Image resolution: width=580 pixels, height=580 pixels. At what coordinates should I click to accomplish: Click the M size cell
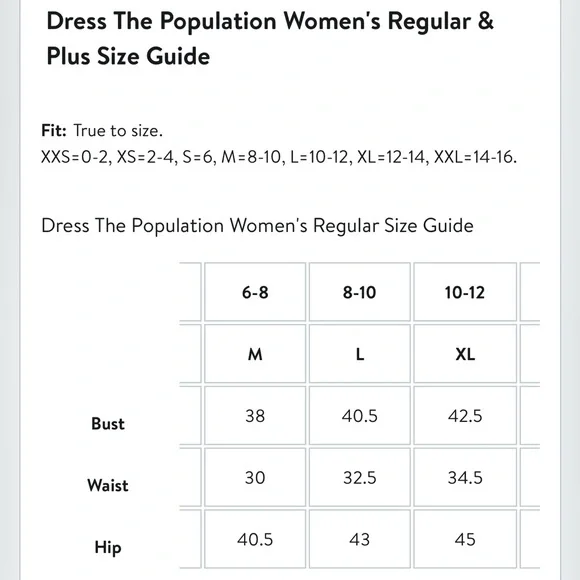tap(255, 354)
